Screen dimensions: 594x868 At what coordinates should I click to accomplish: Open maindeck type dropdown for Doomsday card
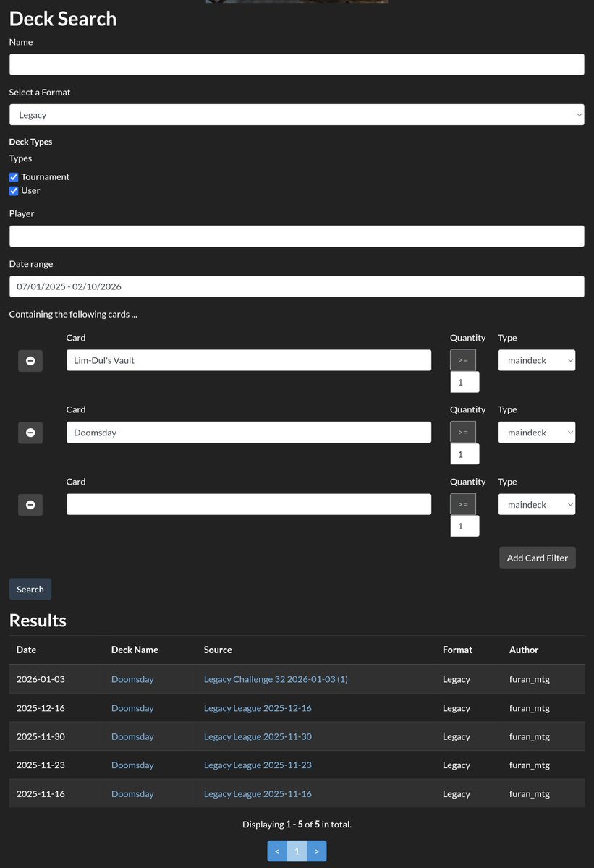[537, 433]
